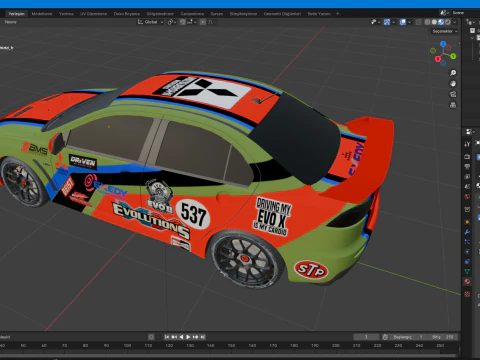
Task: Expand the Seçenekler options dropdown
Action: point(445,31)
